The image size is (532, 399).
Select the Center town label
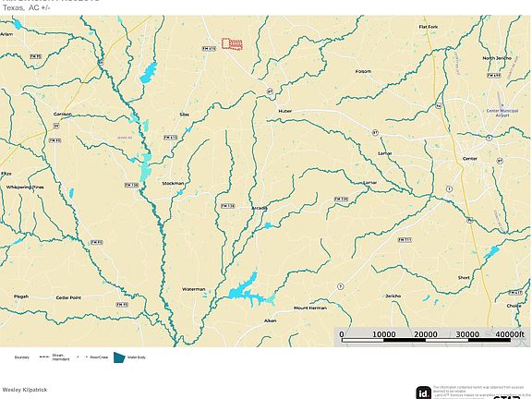click(470, 159)
